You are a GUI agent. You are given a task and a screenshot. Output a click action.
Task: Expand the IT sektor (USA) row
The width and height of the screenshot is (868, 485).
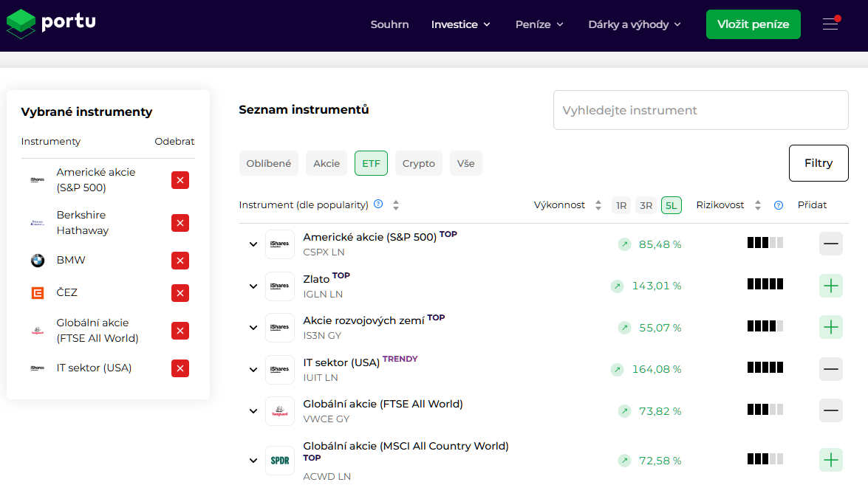coord(253,369)
